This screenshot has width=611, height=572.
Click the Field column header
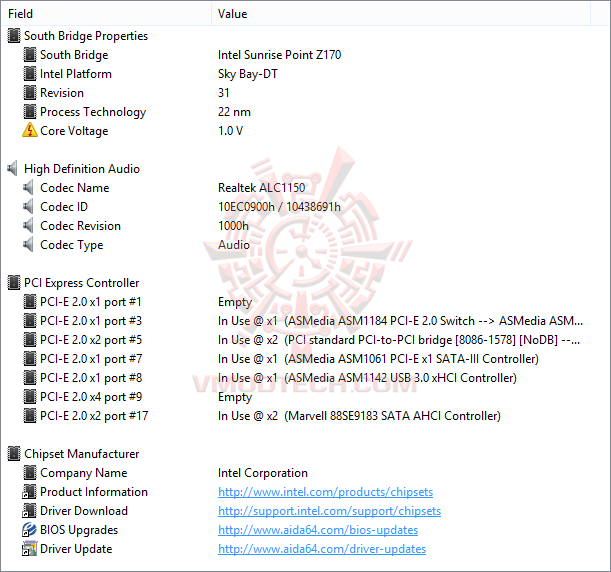tap(106, 14)
